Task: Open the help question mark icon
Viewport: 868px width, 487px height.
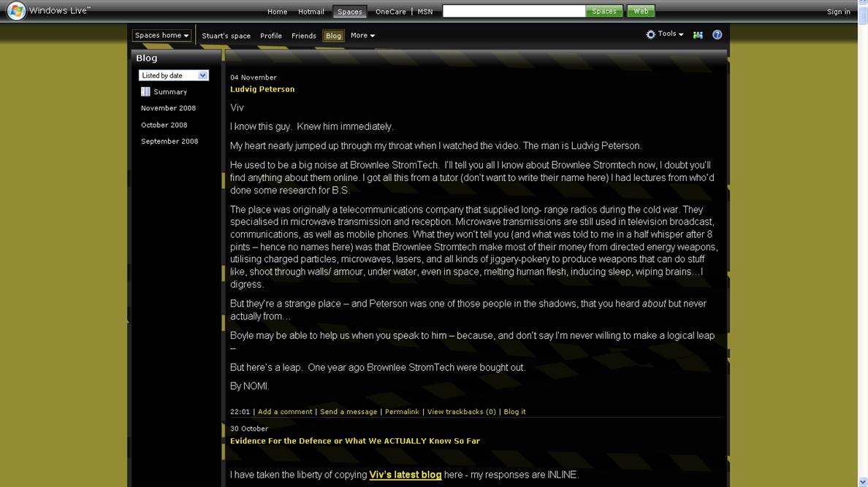Action: tap(717, 35)
